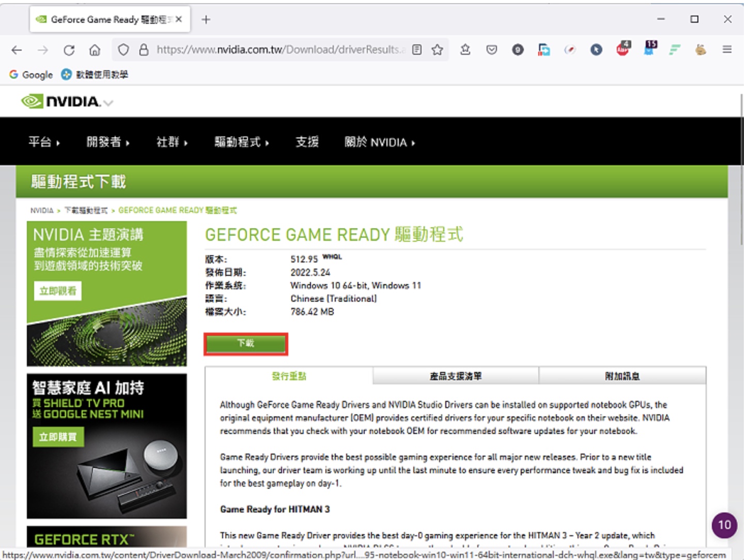Click 立即購買 on the SHIELD TV banner
The height and width of the screenshot is (560, 748).
(58, 437)
